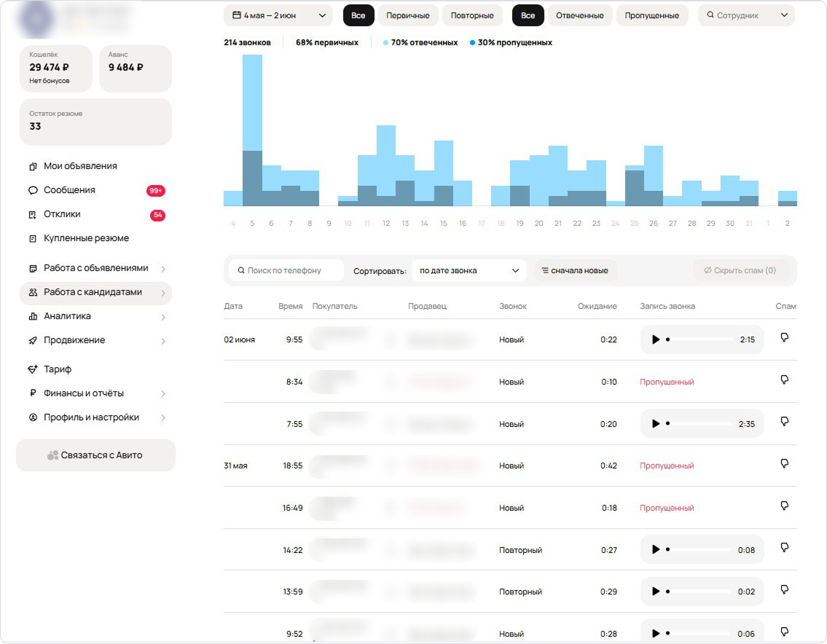This screenshot has width=827, height=644.
Task: Open the Отклики section
Action: (62, 214)
